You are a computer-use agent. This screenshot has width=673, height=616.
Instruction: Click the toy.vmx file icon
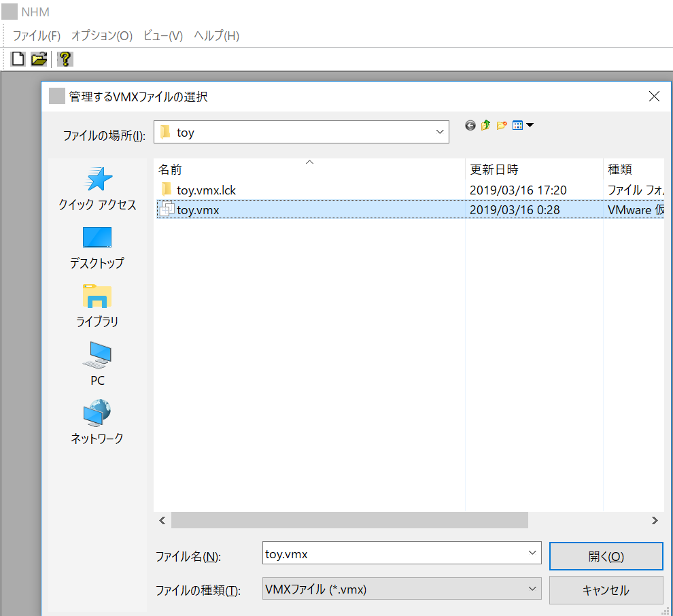coord(167,209)
